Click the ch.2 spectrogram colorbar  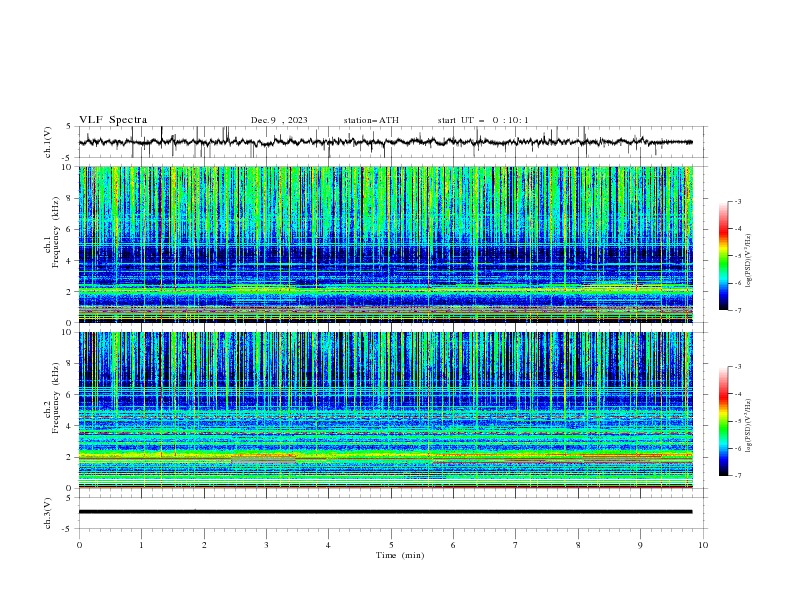click(723, 421)
